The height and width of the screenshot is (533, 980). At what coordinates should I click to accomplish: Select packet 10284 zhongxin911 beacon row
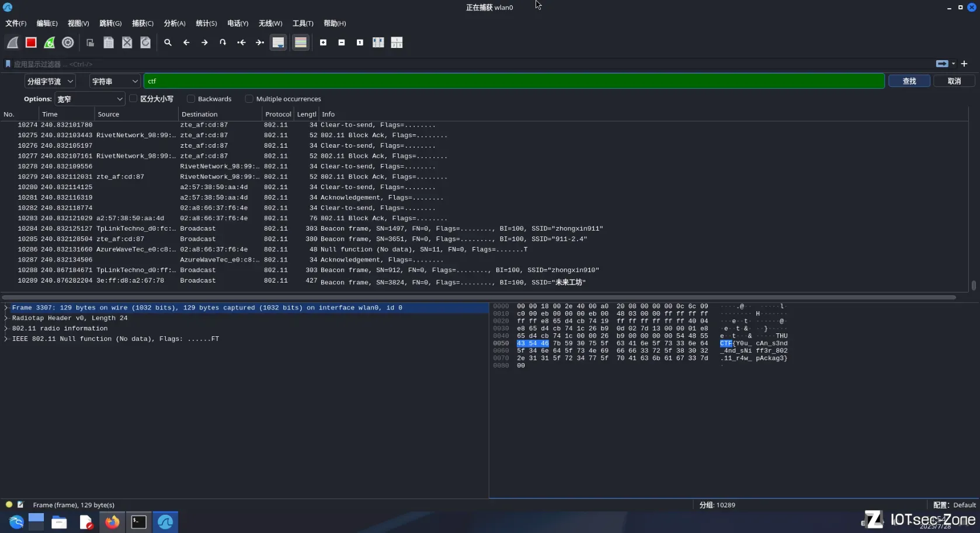[485, 229]
